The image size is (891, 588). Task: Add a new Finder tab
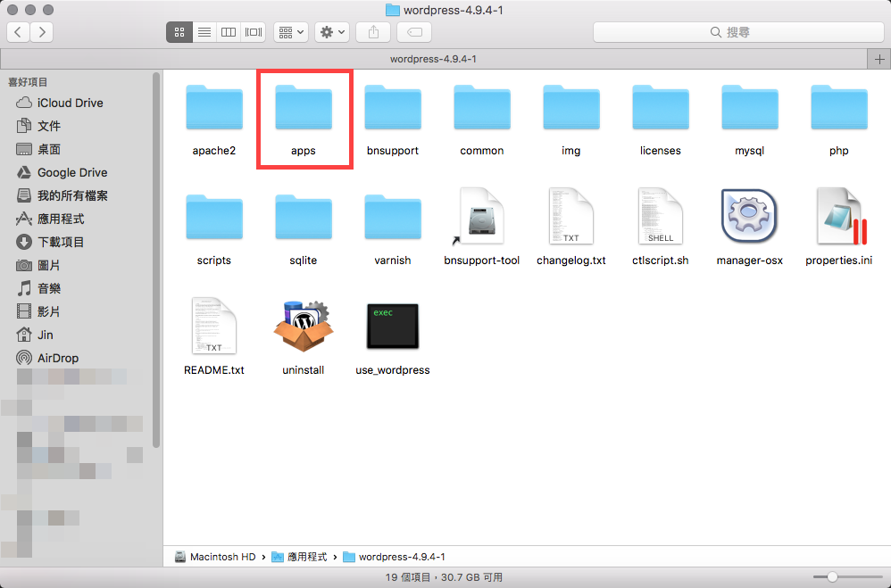[x=879, y=59]
